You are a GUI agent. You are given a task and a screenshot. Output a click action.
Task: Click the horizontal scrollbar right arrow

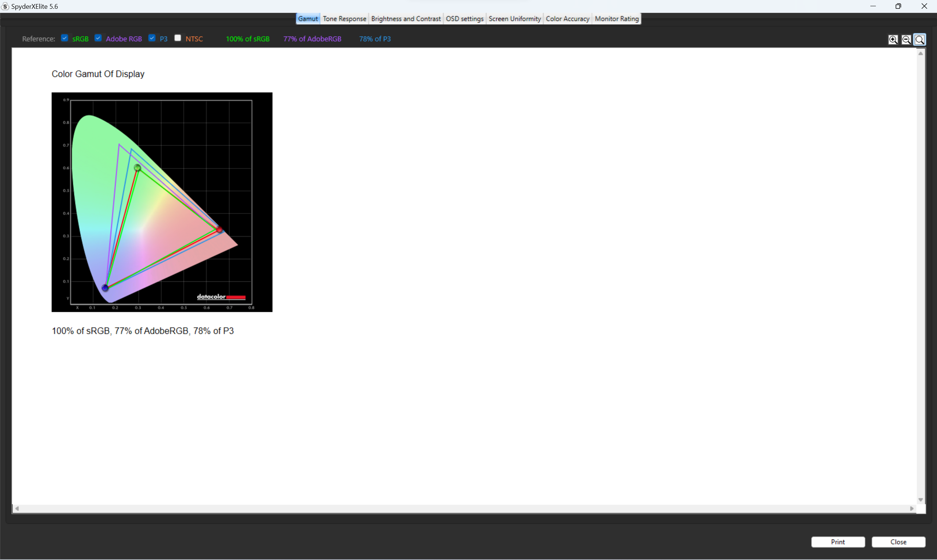pyautogui.click(x=912, y=509)
